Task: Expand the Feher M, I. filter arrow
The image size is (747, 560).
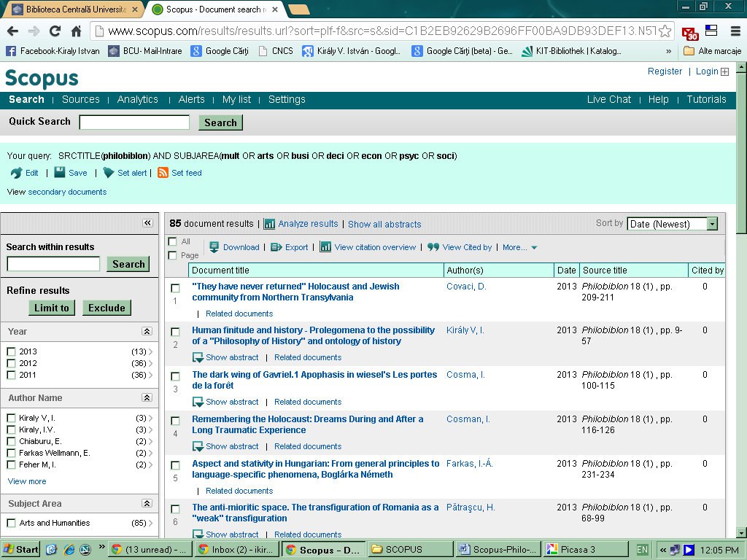Action: point(150,464)
